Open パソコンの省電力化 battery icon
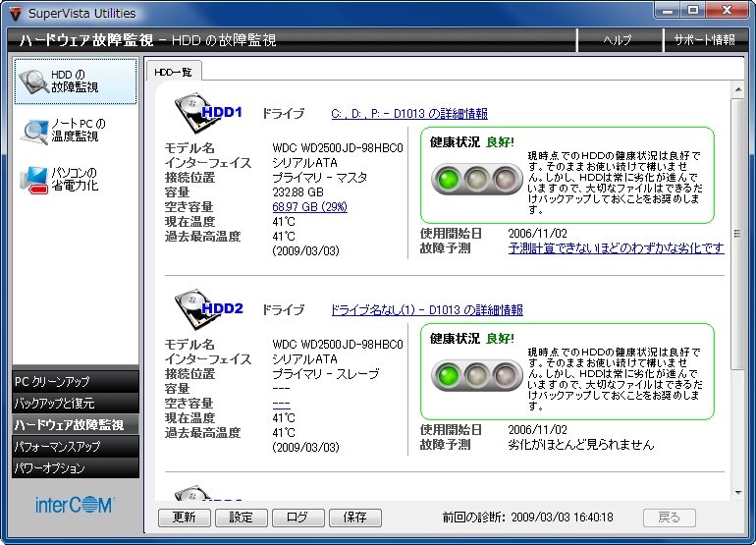The height and width of the screenshot is (545, 756). tap(34, 180)
